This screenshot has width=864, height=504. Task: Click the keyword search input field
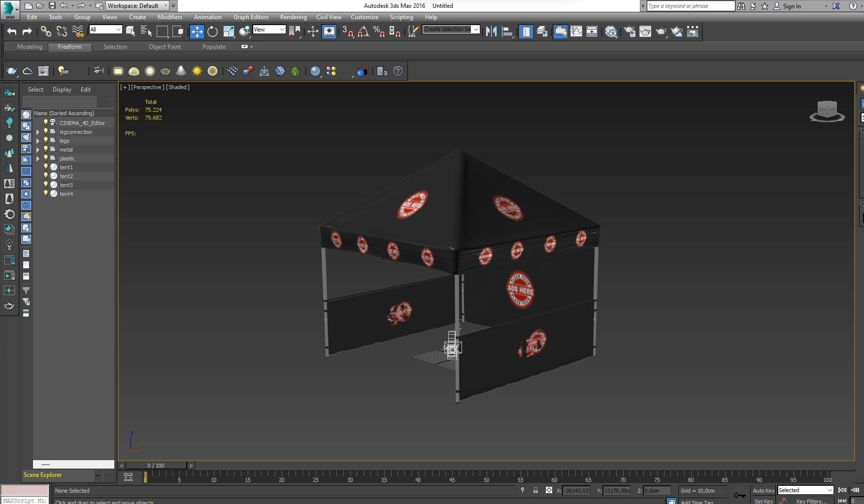[690, 6]
